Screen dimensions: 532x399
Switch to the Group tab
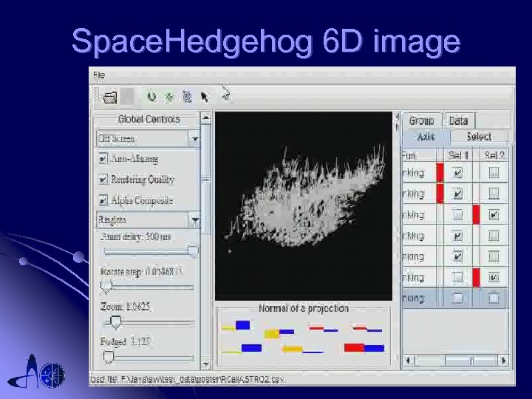[x=422, y=120]
